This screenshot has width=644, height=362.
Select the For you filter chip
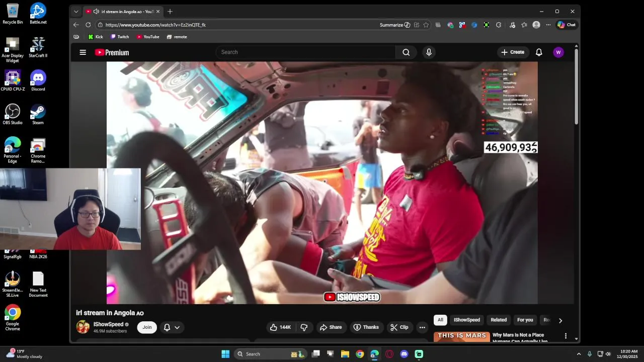(x=525, y=320)
